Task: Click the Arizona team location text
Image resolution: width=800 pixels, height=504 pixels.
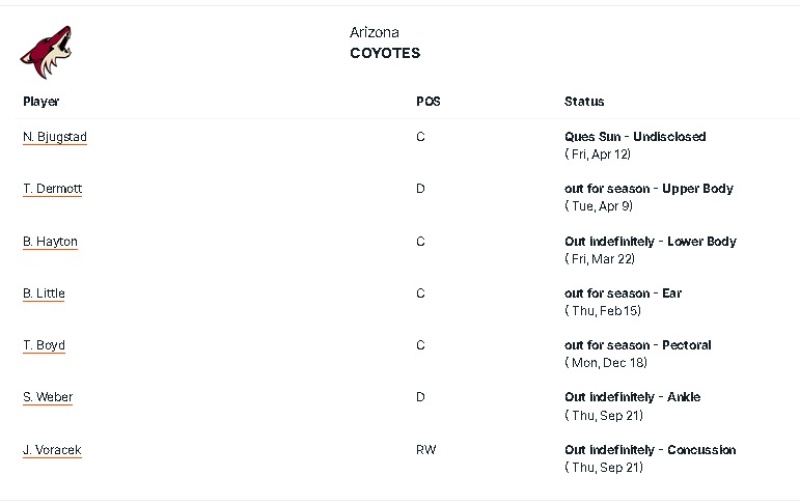Action: coord(374,33)
